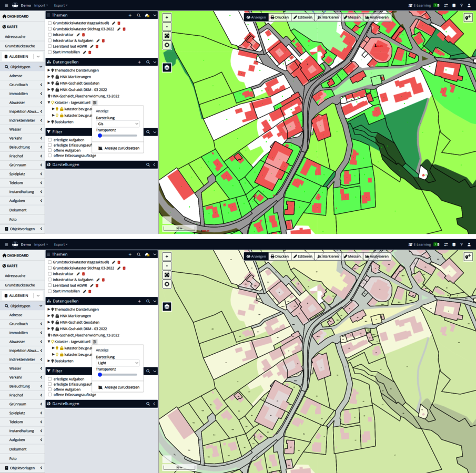Click locate crosshair icon on the lower map
The image size is (476, 473).
pos(167,284)
